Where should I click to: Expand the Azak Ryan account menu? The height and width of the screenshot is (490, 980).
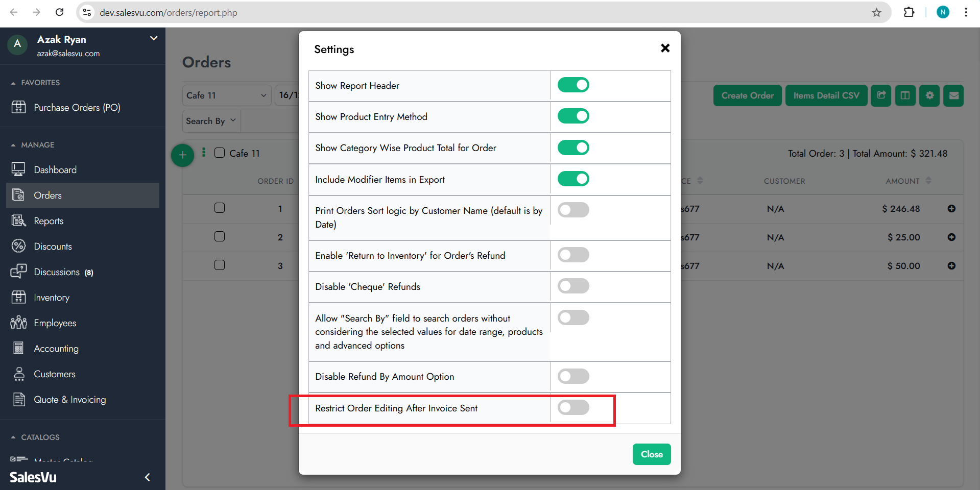[153, 39]
